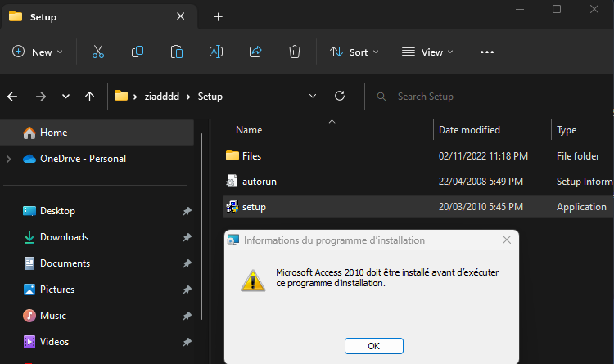Open the See more ellipsis menu
Screen dimensions: 614x364
click(x=487, y=52)
